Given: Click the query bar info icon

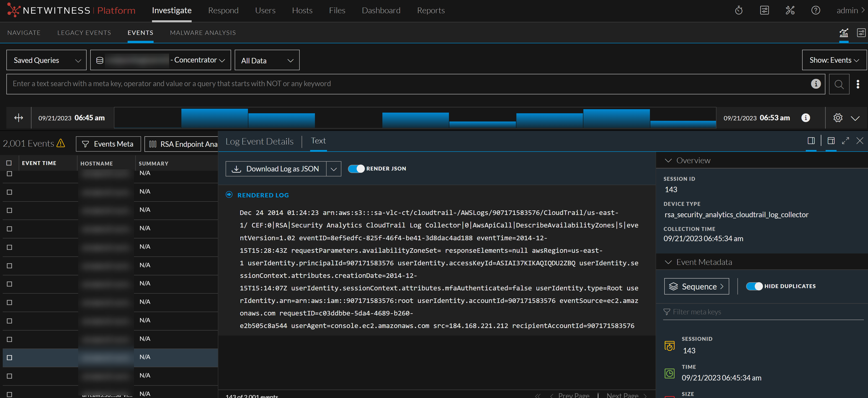Looking at the screenshot, I should coord(815,84).
